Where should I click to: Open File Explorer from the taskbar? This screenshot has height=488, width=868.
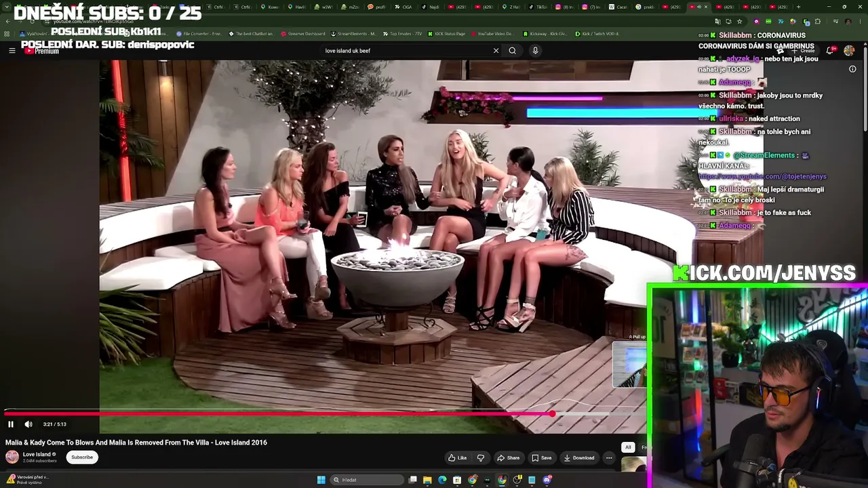[427, 480]
